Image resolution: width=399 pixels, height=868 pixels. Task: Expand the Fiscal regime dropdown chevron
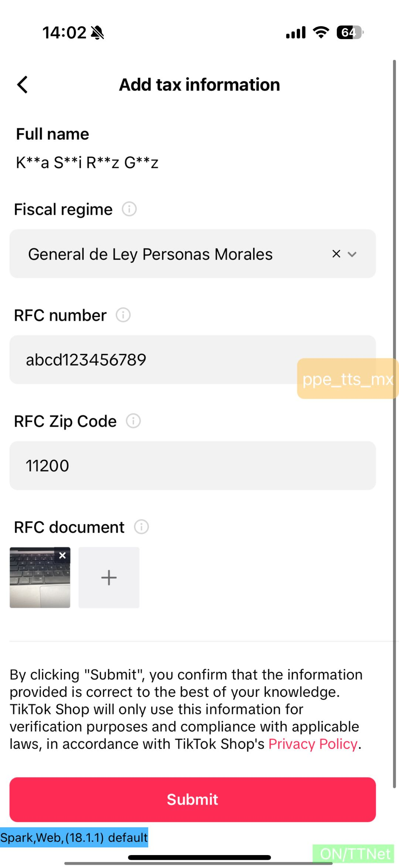click(352, 254)
